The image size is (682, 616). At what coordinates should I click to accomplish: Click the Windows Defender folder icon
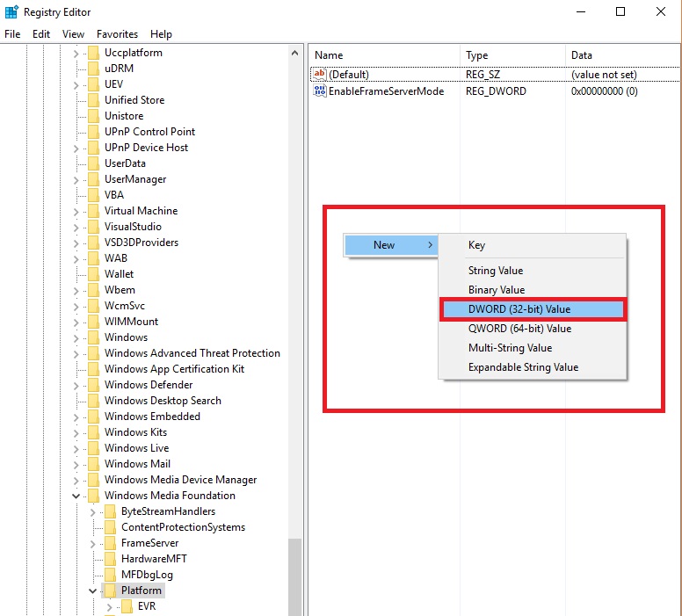(x=93, y=385)
